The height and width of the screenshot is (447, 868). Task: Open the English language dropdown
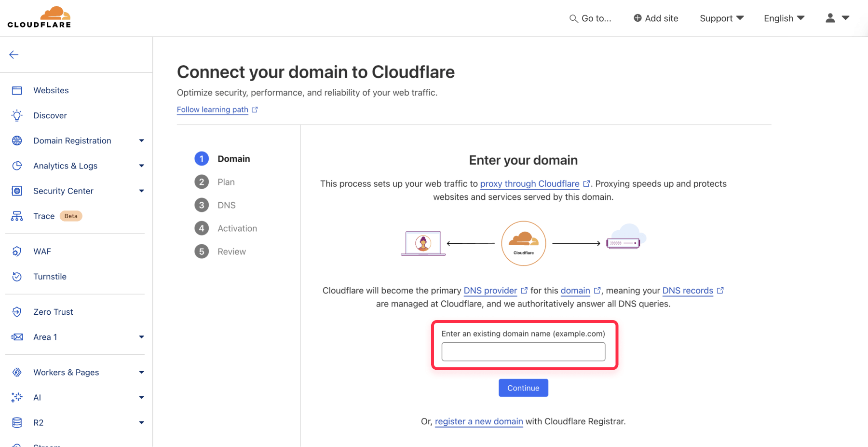(x=784, y=18)
